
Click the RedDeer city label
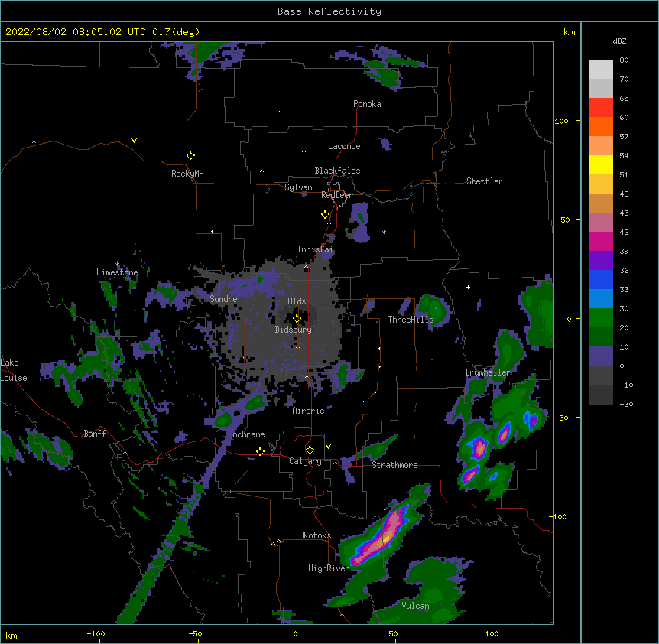(x=336, y=195)
